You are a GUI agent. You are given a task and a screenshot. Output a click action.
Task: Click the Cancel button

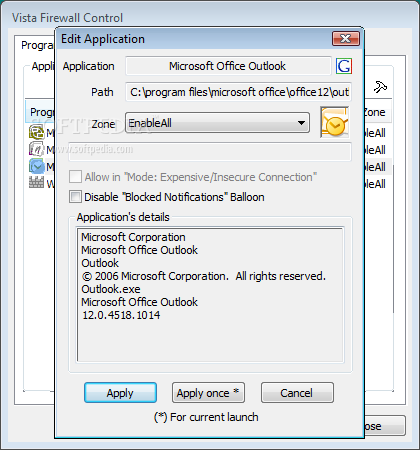pos(297,393)
